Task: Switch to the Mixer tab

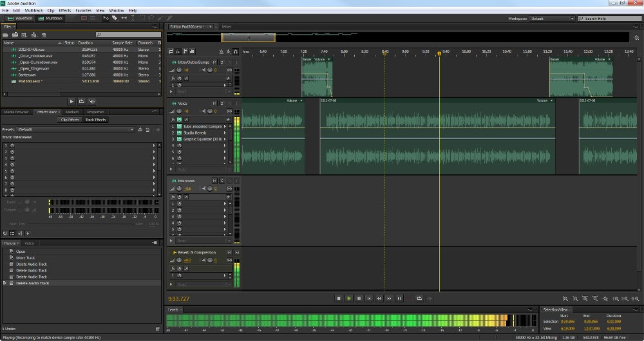Action: (227, 26)
